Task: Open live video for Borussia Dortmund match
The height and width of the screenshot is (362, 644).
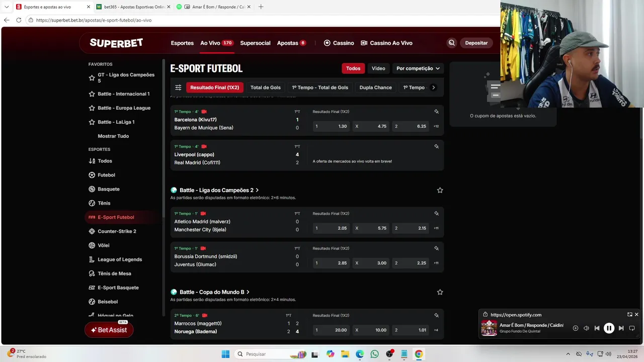Action: point(203,248)
